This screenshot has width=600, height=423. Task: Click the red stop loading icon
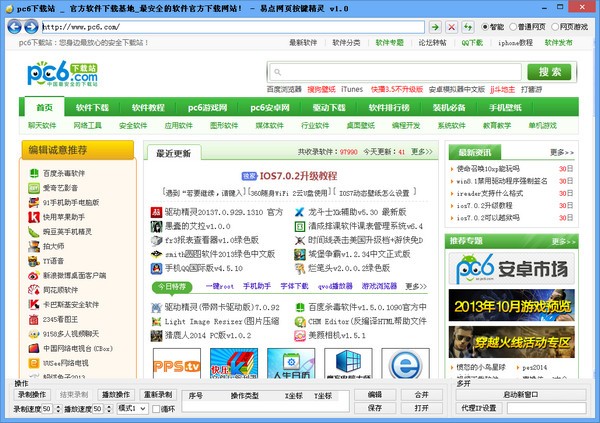click(x=452, y=27)
